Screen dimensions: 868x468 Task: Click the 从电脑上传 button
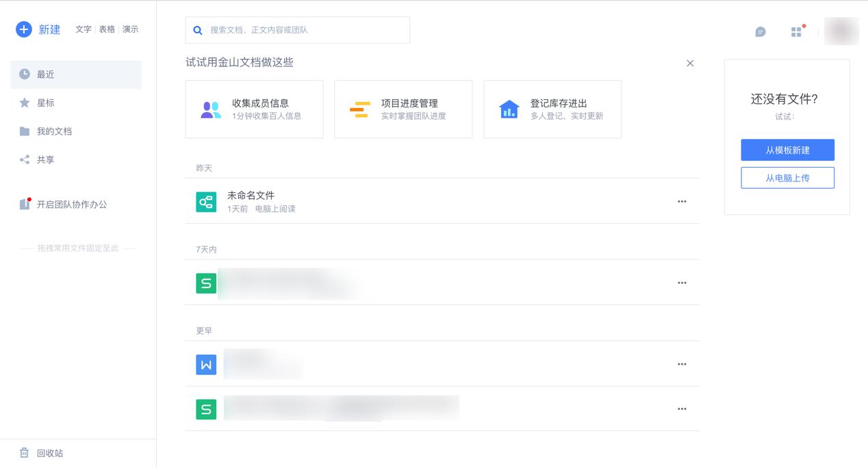coord(787,178)
